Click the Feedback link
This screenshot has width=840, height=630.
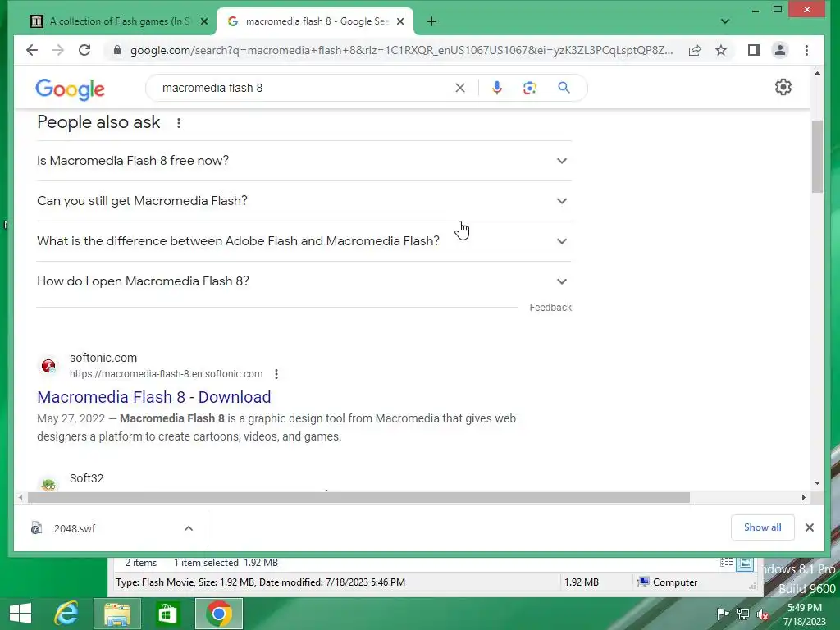550,308
